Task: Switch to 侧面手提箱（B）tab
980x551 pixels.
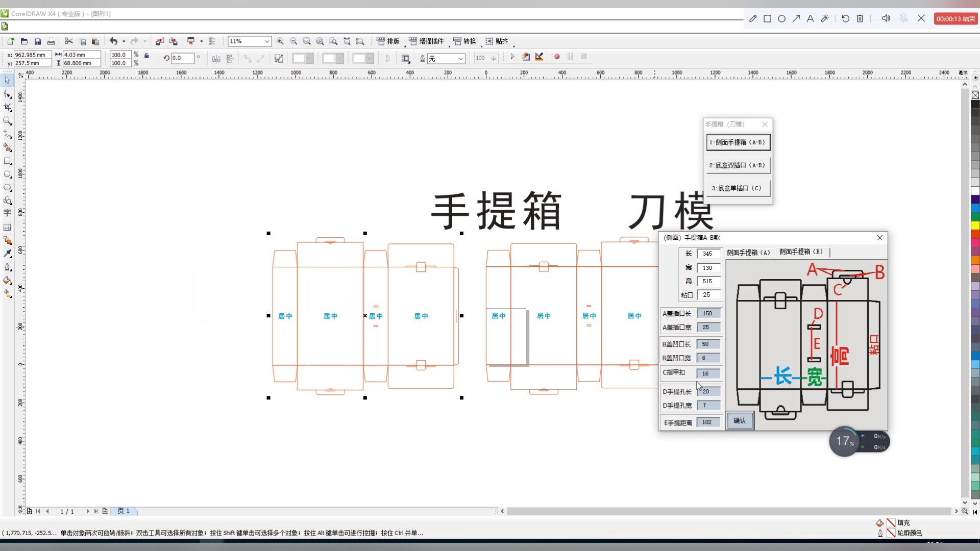Action: pos(801,252)
